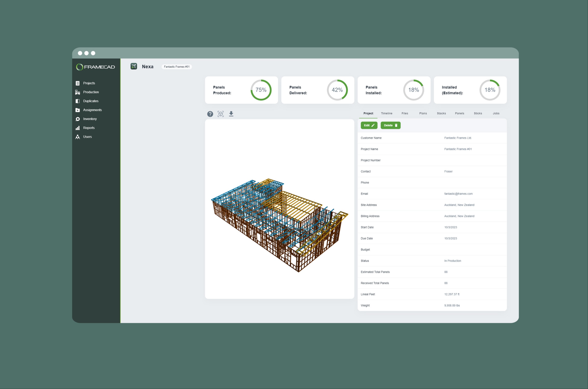Open the Projects sidebar icon
Viewport: 588px width, 389px height.
click(78, 83)
